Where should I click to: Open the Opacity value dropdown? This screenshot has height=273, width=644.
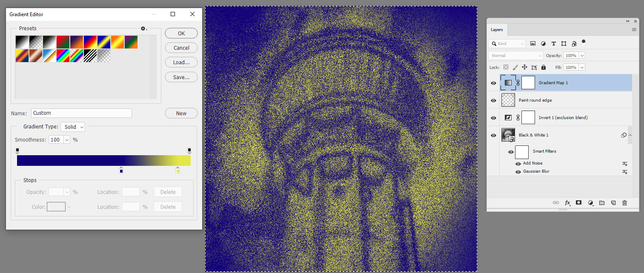582,55
